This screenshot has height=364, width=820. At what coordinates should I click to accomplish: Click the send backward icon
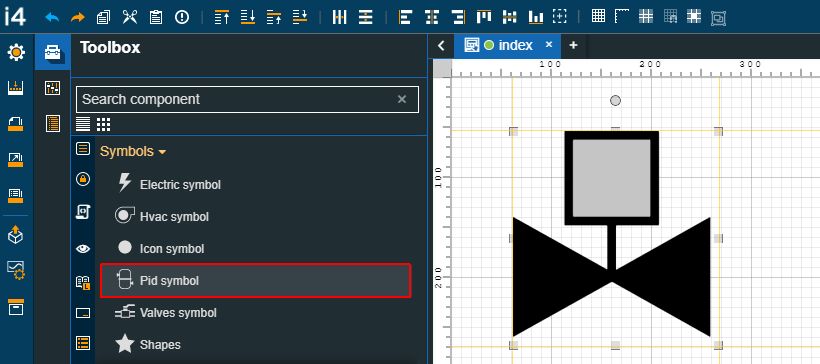300,17
